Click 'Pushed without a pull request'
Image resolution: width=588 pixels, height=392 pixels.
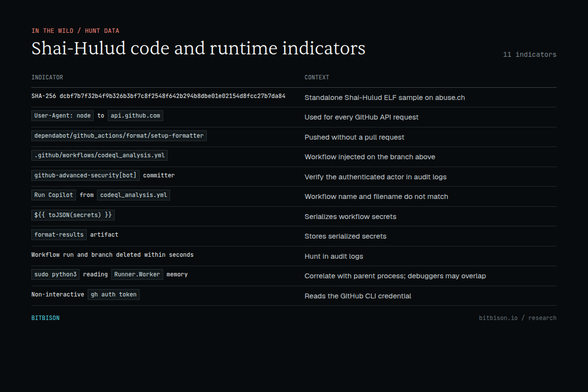[354, 137]
